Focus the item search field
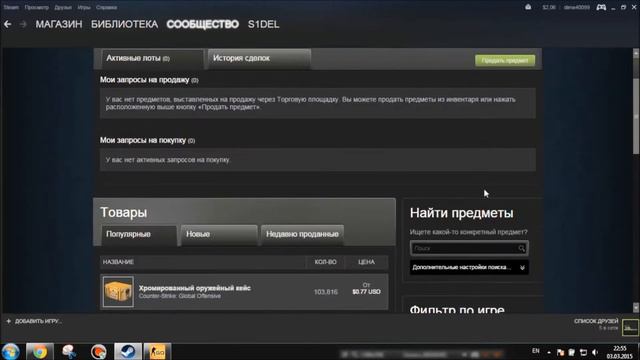 pos(469,248)
